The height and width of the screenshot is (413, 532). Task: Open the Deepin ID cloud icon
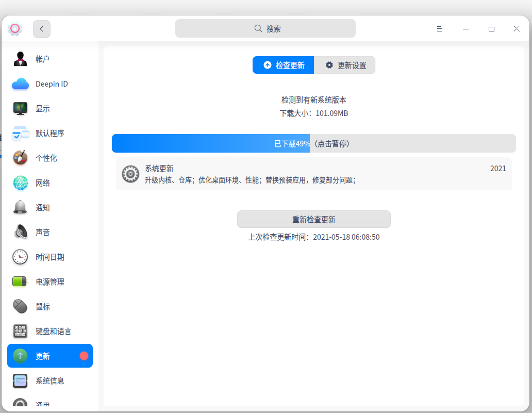[20, 84]
